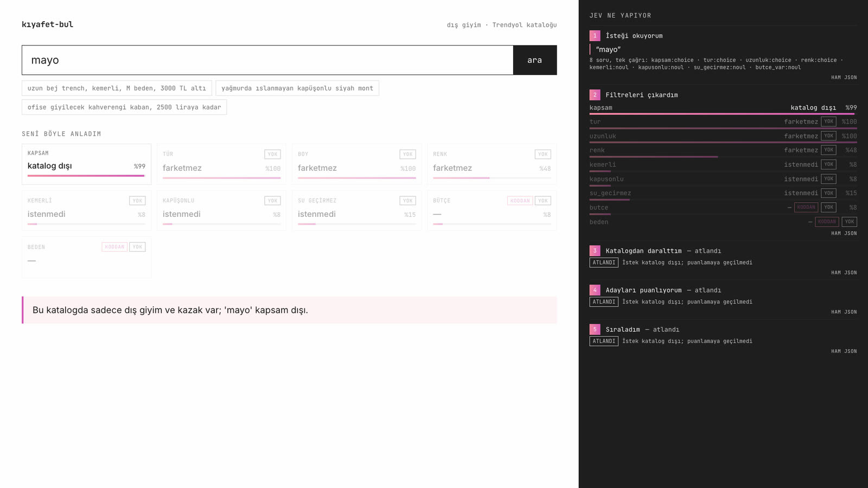Viewport: 868px width, 488px height.
Task: Click the YOK badge in RENK card
Action: click(542, 155)
